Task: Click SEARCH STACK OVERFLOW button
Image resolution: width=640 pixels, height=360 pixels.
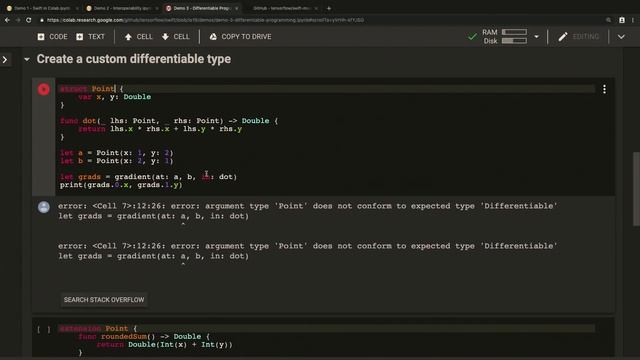Action: click(104, 300)
